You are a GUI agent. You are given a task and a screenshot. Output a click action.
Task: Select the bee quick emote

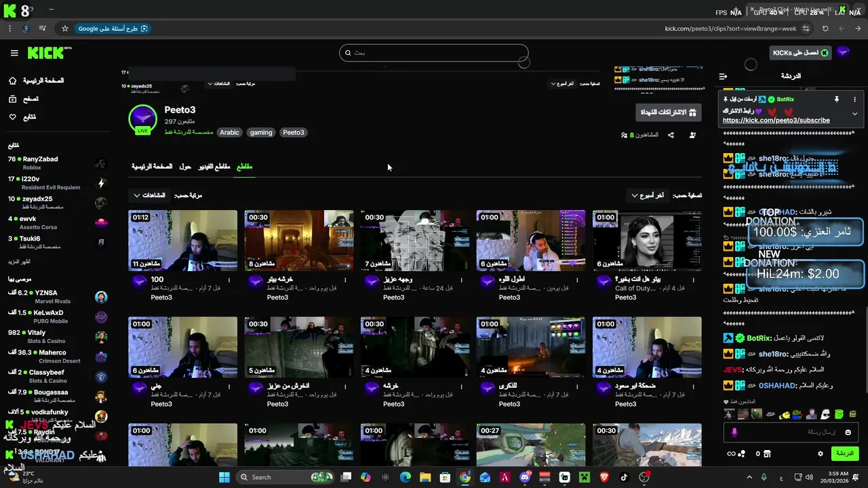tap(785, 414)
